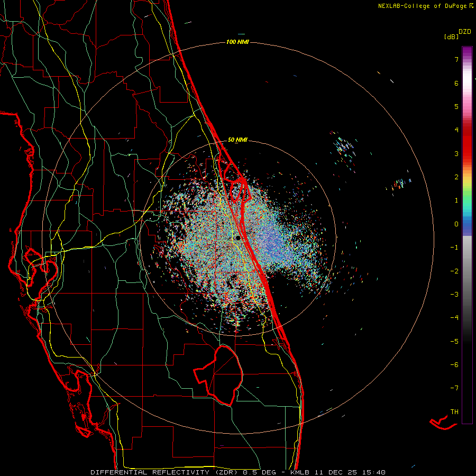Select the -3 value on the scale
The image size is (476, 476).
(x=454, y=295)
